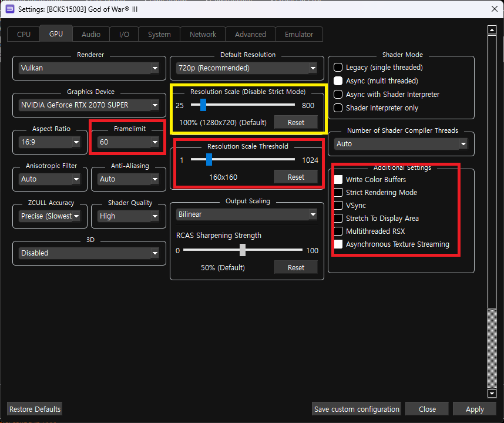Switch to the CPU tab

tap(23, 35)
